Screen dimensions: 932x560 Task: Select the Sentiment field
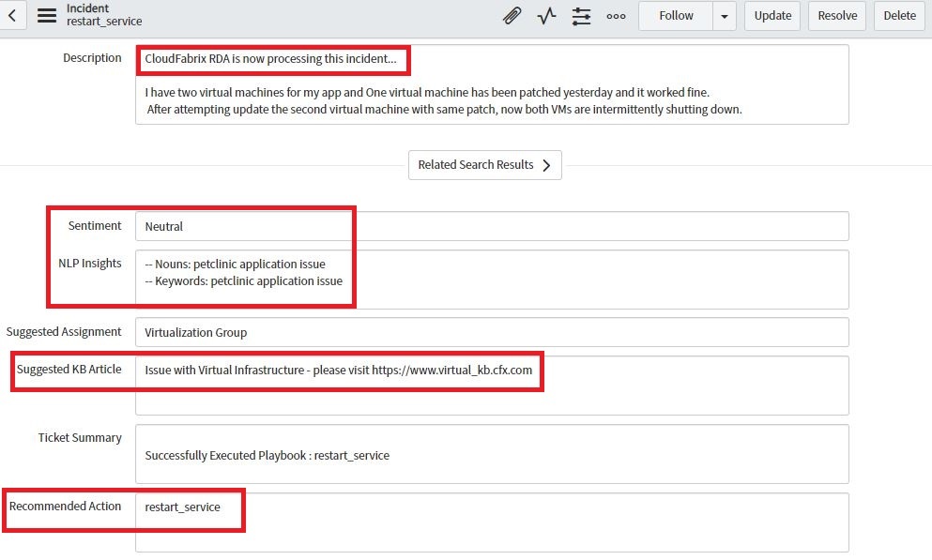point(492,226)
